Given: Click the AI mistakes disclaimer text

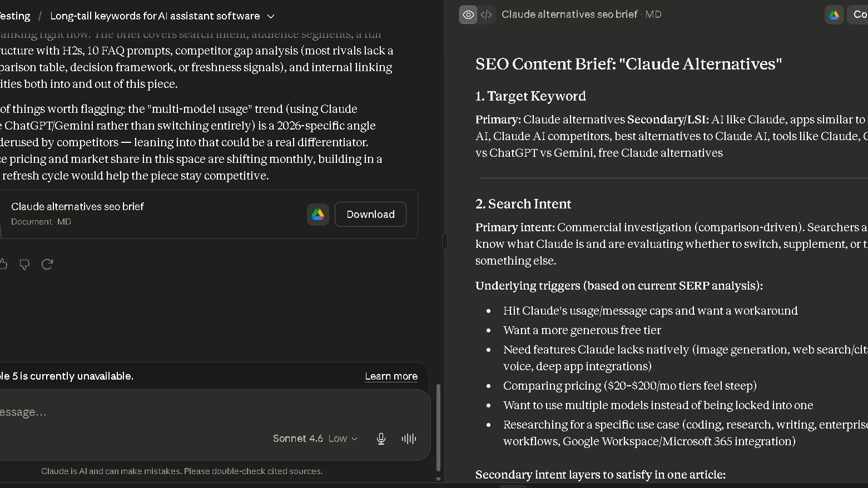Looking at the screenshot, I should coord(182,471).
